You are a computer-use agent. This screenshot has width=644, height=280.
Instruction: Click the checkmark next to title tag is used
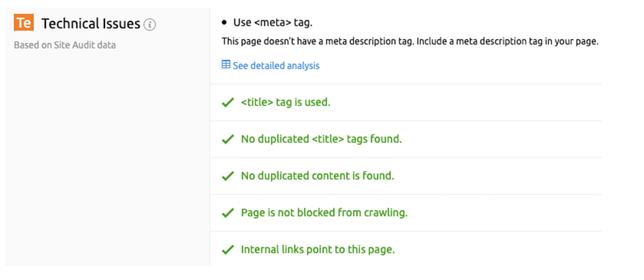click(x=227, y=102)
